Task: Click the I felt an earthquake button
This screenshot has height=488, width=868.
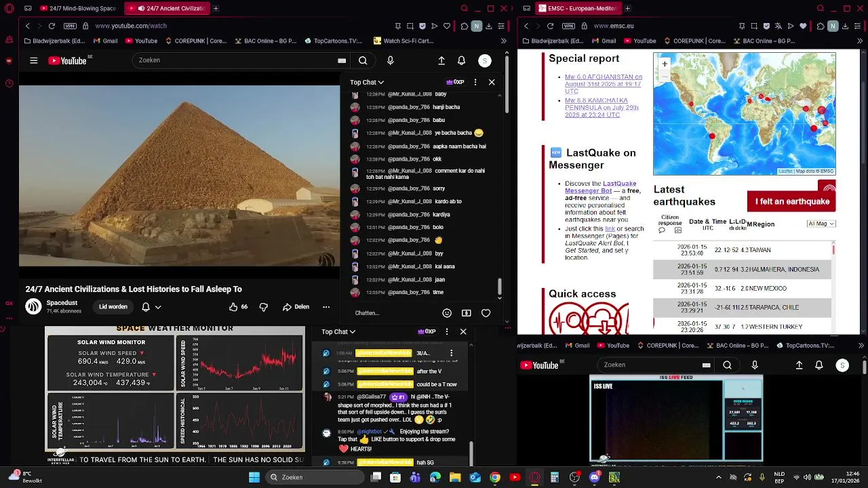Action: tap(791, 201)
